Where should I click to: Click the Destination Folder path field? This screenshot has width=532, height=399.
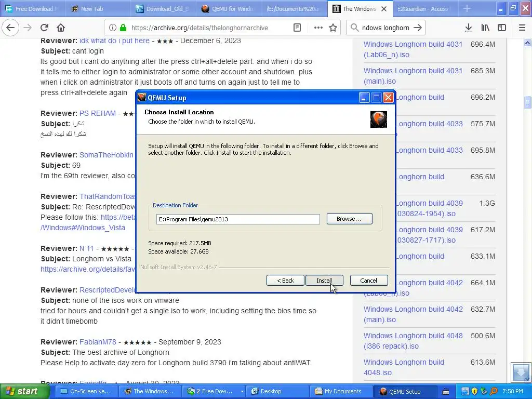(x=238, y=219)
